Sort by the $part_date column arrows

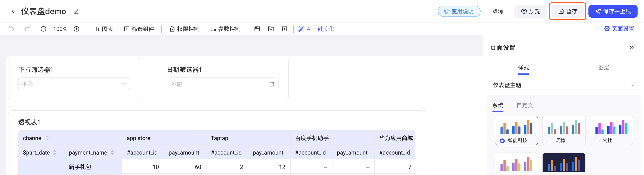pos(55,153)
